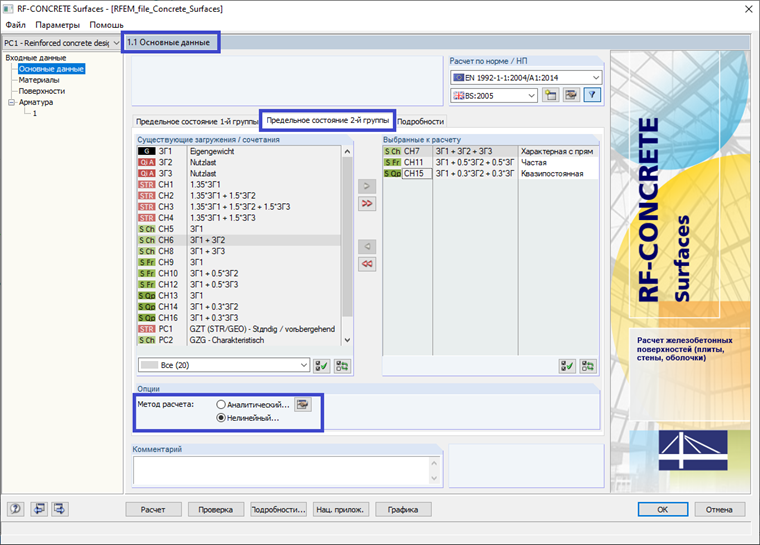Select combination СН16 row
760x545 pixels.
(239, 318)
